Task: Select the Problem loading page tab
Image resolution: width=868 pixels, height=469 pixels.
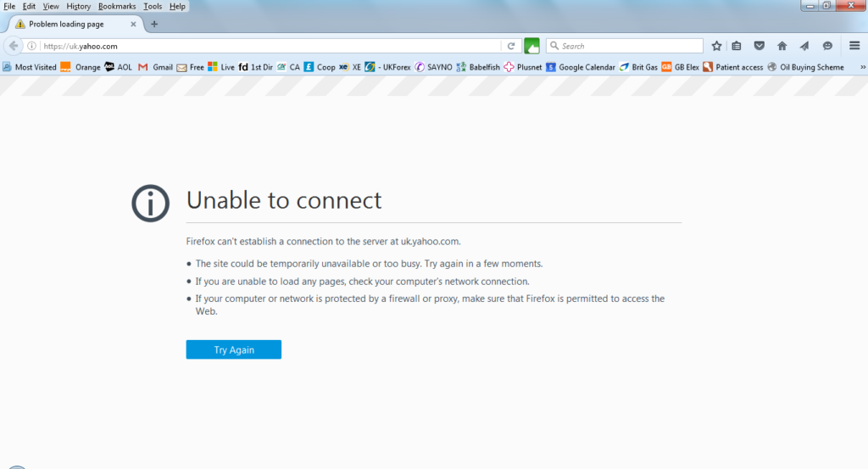Action: 75,25
